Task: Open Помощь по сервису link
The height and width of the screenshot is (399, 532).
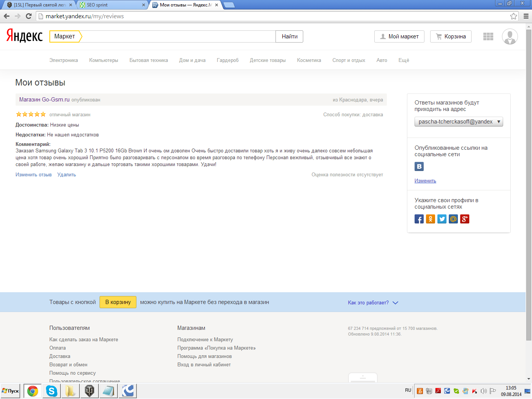Action: click(73, 373)
